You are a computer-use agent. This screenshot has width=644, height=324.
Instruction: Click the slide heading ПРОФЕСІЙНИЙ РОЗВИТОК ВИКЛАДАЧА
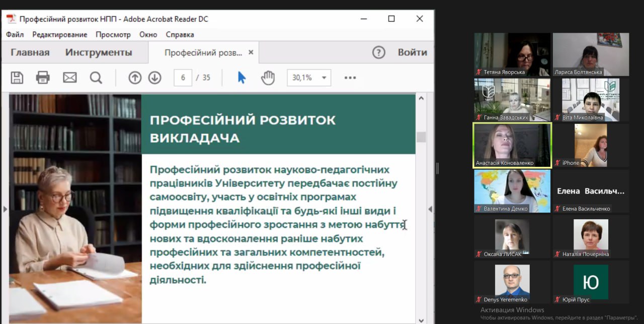[243, 129]
